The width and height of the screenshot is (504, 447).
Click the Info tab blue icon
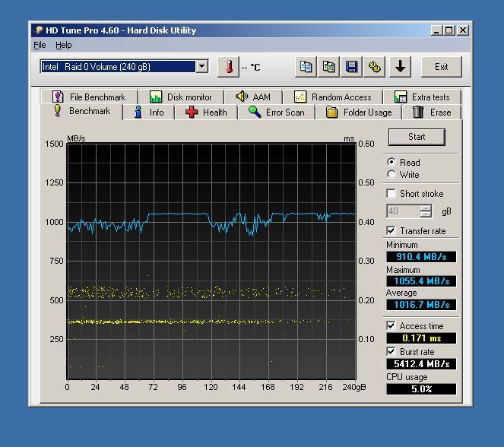[138, 113]
